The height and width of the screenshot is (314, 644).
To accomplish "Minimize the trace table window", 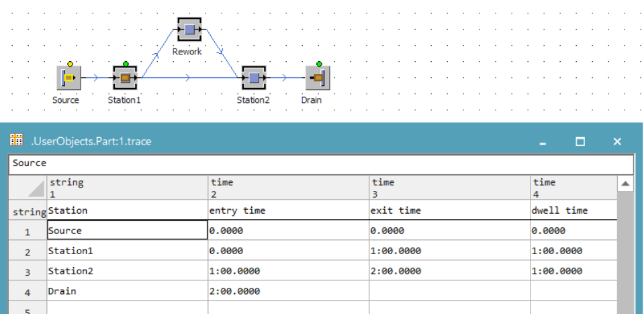I will point(543,142).
